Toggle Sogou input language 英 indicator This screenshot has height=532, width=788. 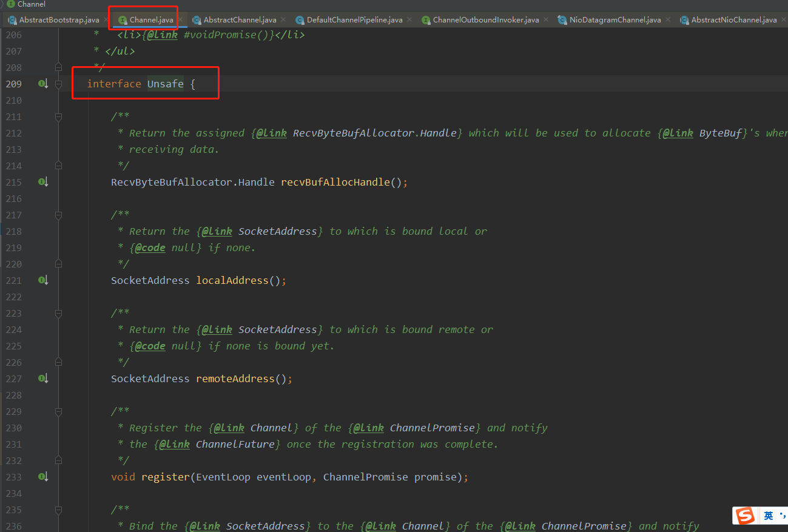pos(769,516)
